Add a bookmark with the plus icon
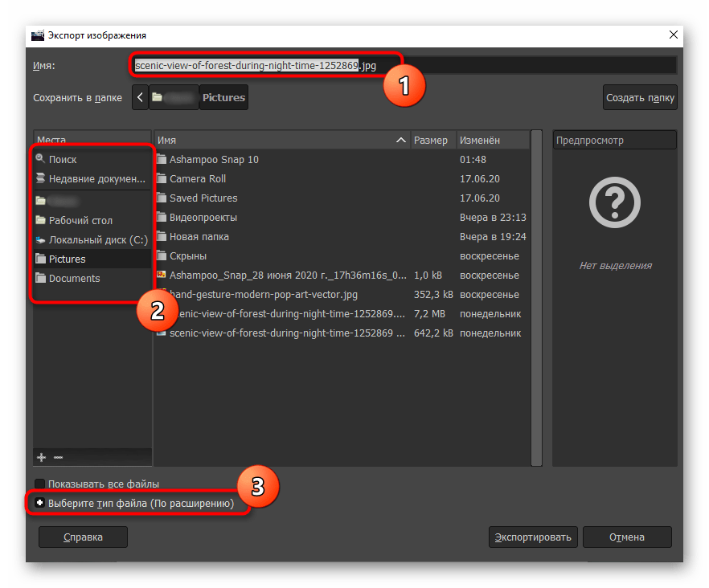 [42, 457]
